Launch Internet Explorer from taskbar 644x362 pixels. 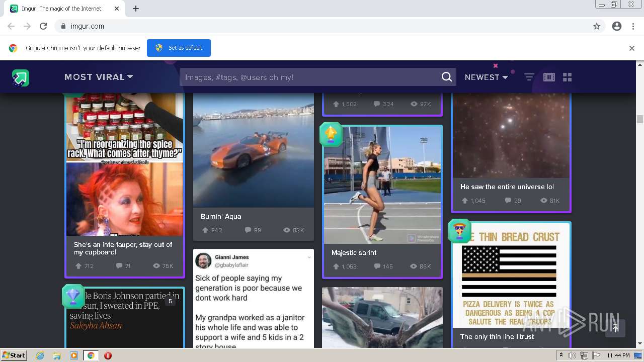click(40, 355)
